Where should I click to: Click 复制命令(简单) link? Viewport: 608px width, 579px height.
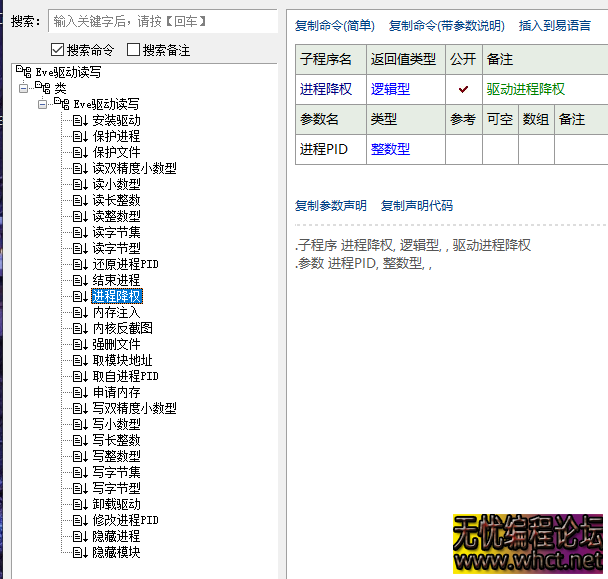tap(335, 25)
